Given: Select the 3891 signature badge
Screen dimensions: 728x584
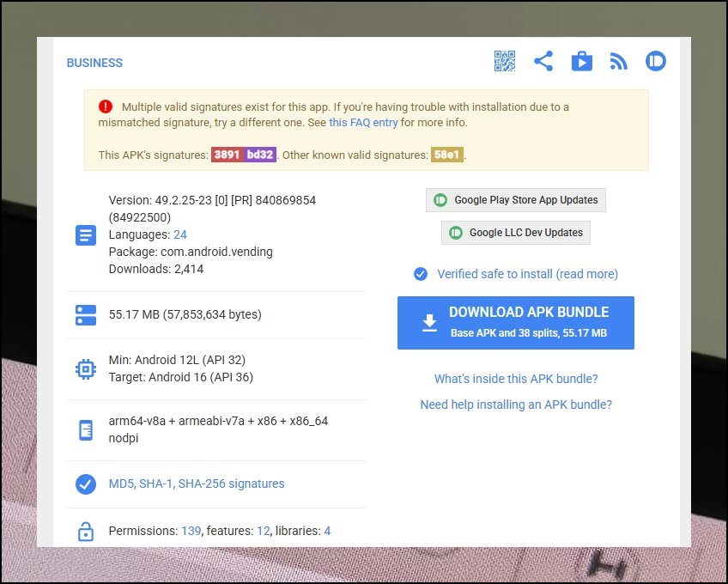Looking at the screenshot, I should (x=227, y=155).
